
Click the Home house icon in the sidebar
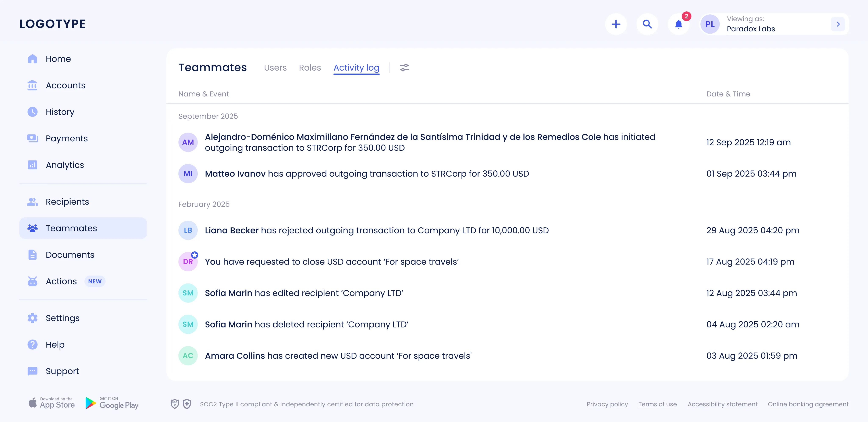pyautogui.click(x=32, y=59)
